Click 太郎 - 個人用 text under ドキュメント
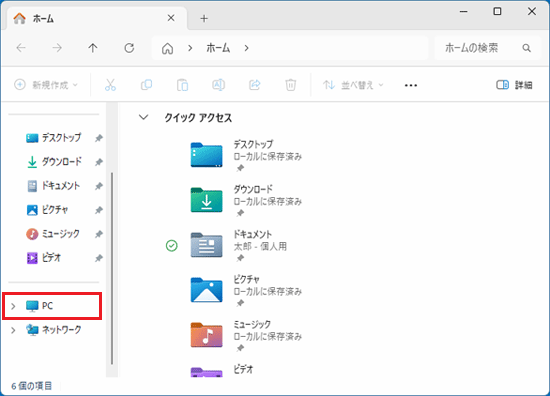 point(260,247)
